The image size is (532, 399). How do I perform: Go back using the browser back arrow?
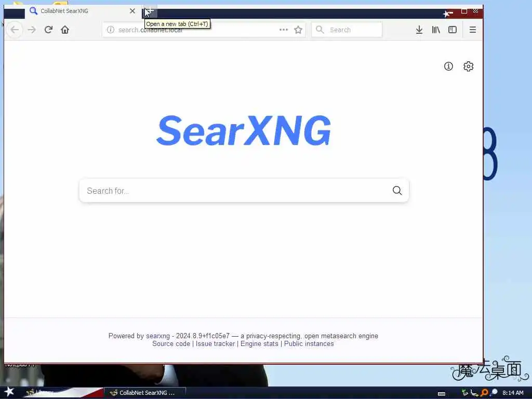click(x=15, y=30)
